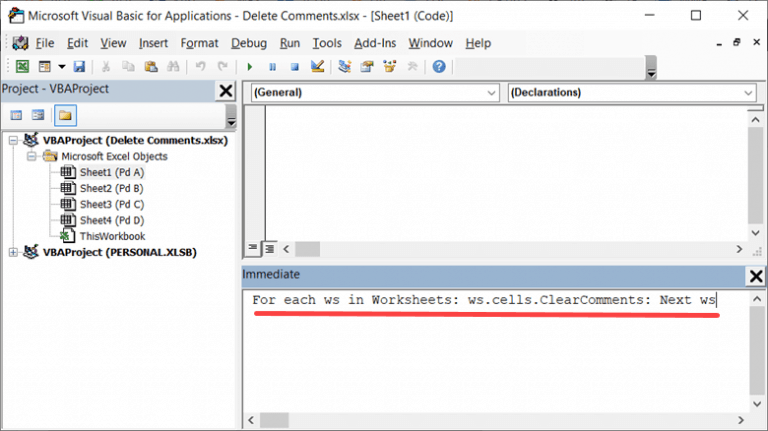Click the Paste clipboard icon
The height and width of the screenshot is (431, 768).
(x=151, y=67)
